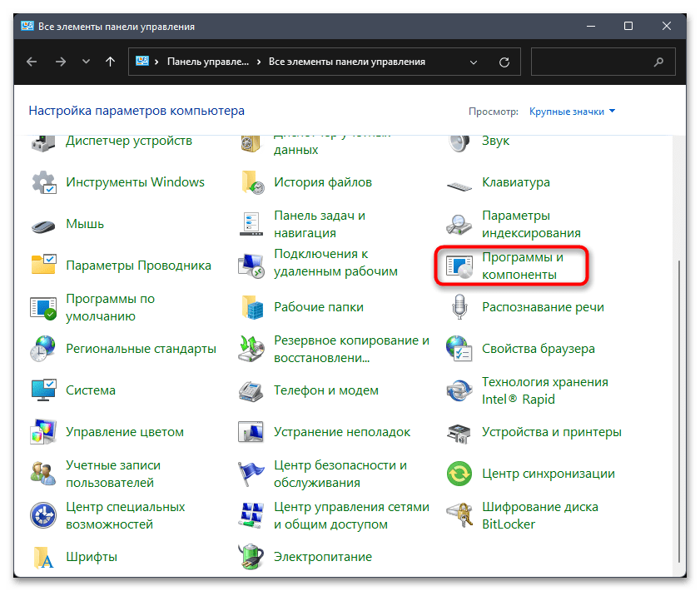Open the Программы и компоненты link
Image resolution: width=700 pixels, height=591 pixels.
pyautogui.click(x=523, y=266)
